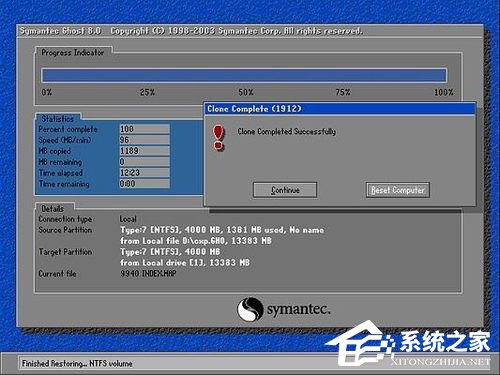Click the 75% progress marker
Screen dimensions: 500x375
pos(343,92)
